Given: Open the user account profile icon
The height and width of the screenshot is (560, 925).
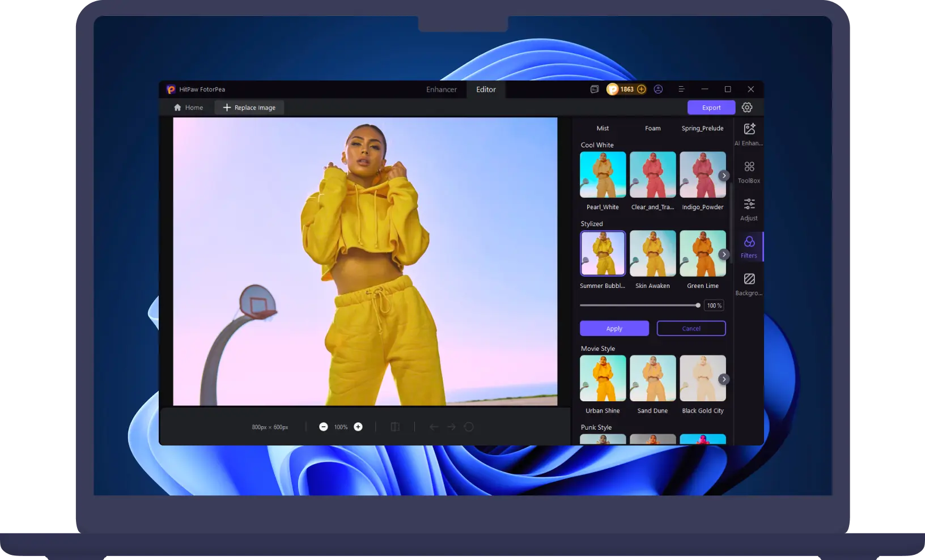Looking at the screenshot, I should coord(658,90).
